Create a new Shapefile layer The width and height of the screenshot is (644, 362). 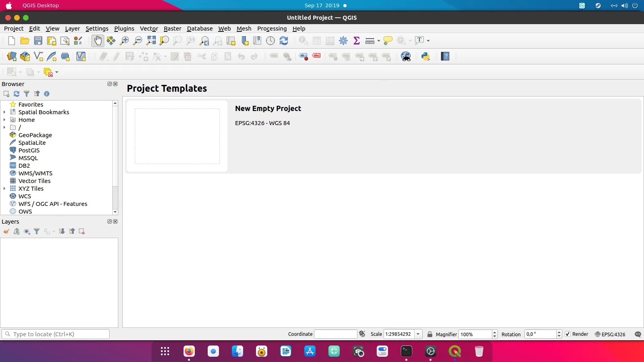click(38, 56)
